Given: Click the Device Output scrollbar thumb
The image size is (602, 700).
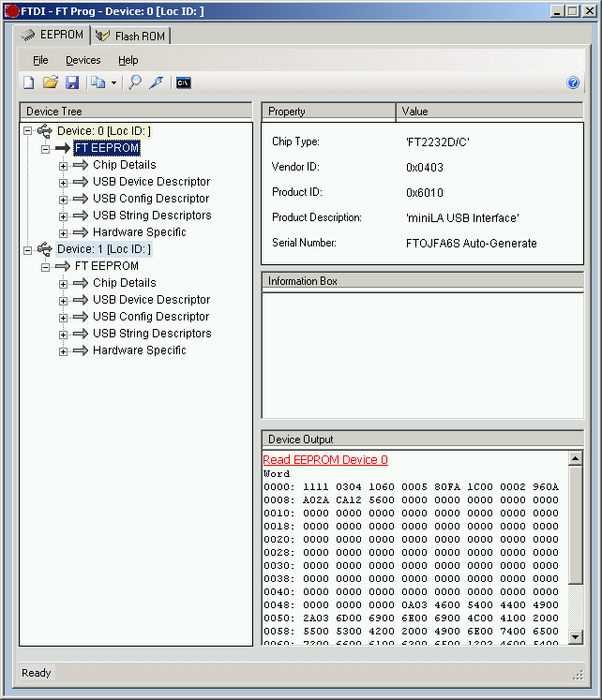Looking at the screenshot, I should coord(575,525).
